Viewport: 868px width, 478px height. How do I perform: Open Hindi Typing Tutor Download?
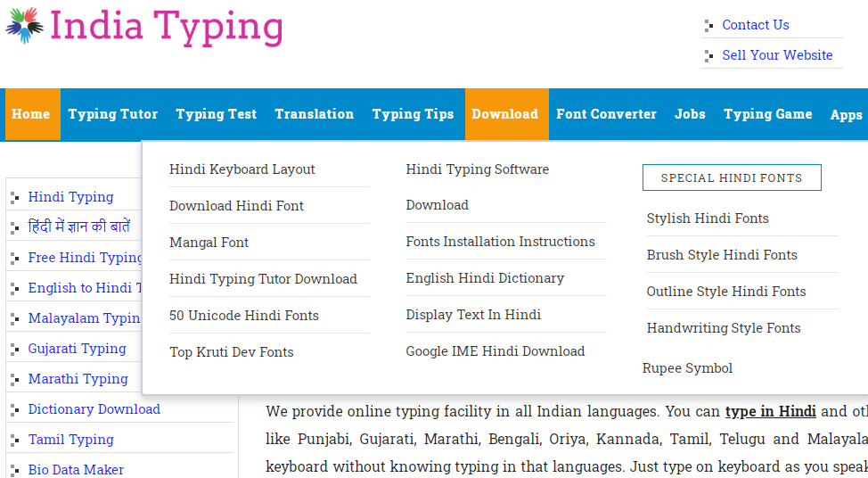pos(263,279)
